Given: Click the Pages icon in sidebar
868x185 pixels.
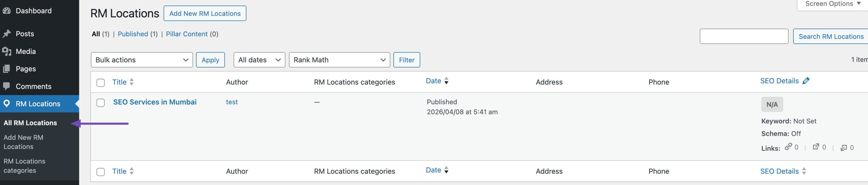Looking at the screenshot, I should coord(6,69).
